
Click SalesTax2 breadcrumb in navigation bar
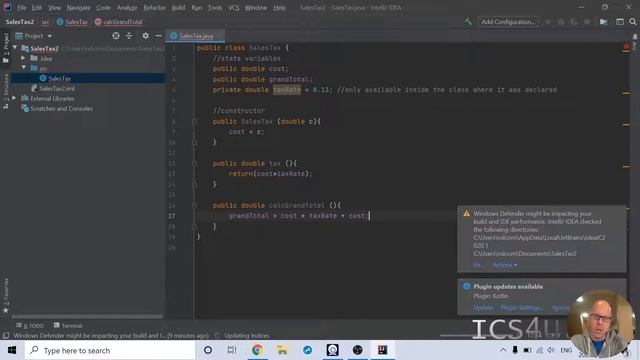[x=20, y=22]
